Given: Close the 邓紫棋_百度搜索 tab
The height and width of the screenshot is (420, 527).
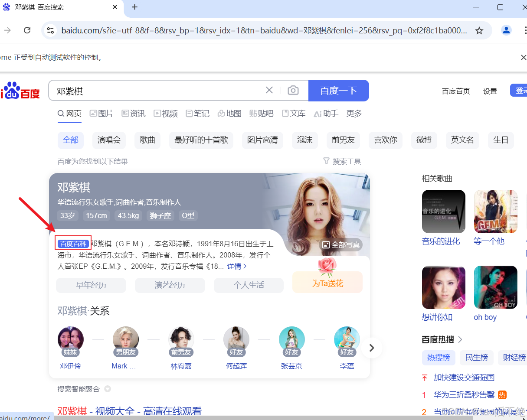Looking at the screenshot, I should pos(115,7).
